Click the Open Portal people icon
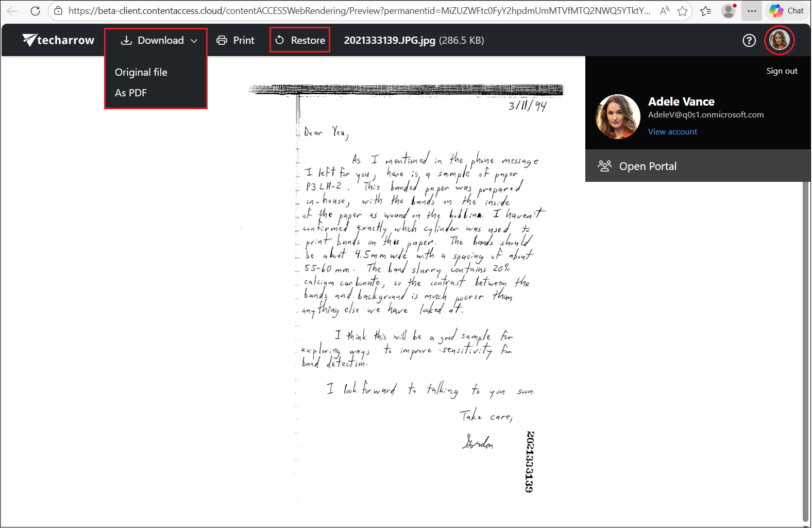The width and height of the screenshot is (812, 528). (x=604, y=166)
